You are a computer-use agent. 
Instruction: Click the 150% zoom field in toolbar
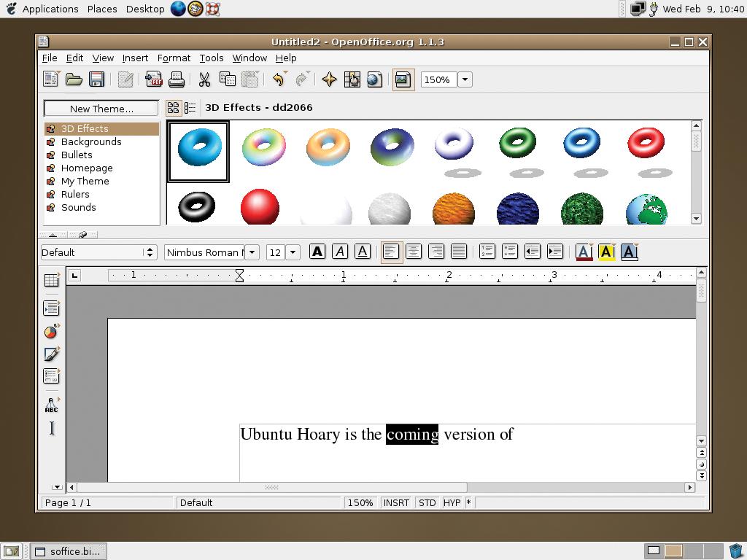click(x=438, y=79)
